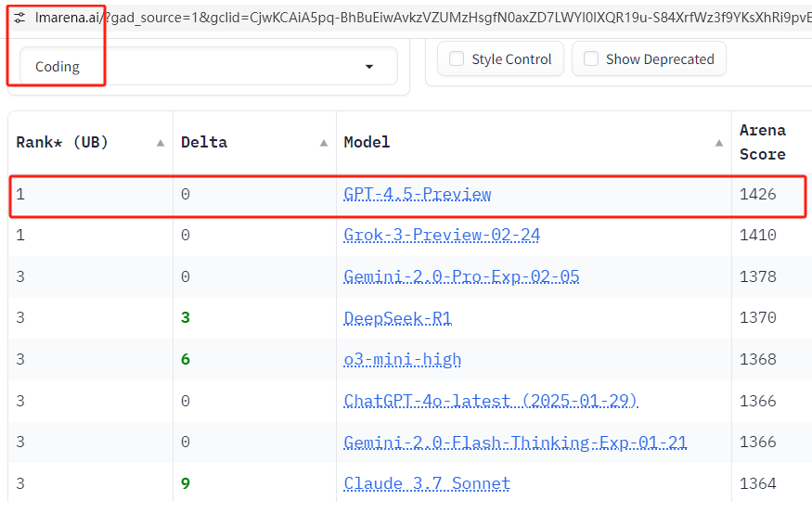
Task: Open the ChatGPT-4o-latest (2025-01-29) link
Action: click(491, 401)
